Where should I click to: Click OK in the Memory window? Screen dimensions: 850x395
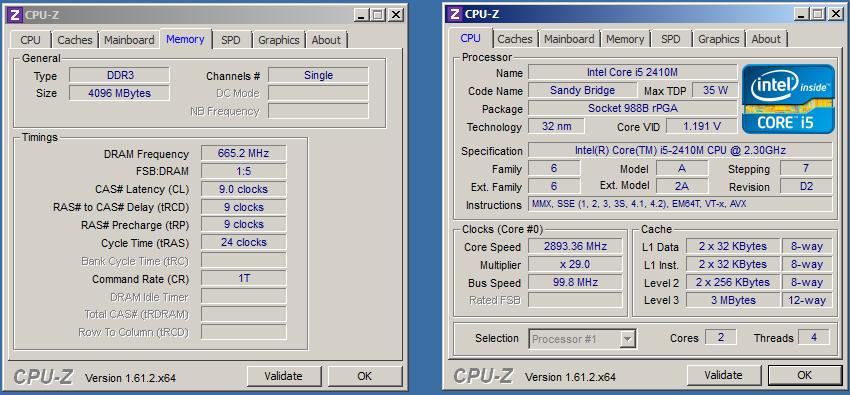365,376
